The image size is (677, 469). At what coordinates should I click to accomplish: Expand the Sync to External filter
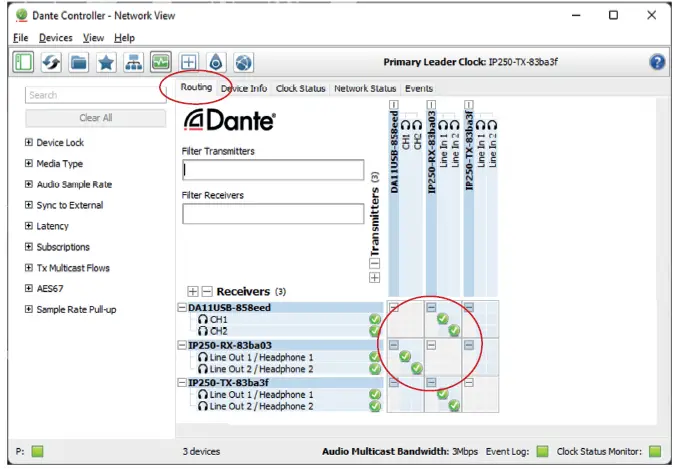[28, 205]
